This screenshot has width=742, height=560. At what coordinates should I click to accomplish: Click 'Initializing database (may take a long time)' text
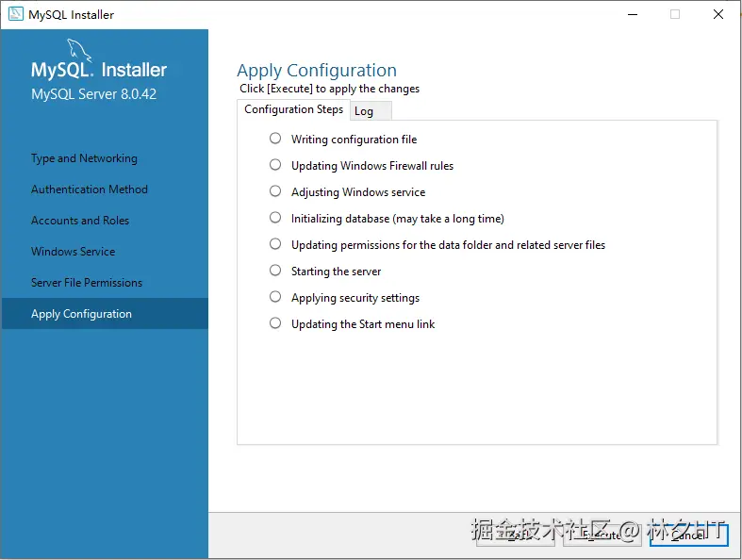(x=398, y=219)
